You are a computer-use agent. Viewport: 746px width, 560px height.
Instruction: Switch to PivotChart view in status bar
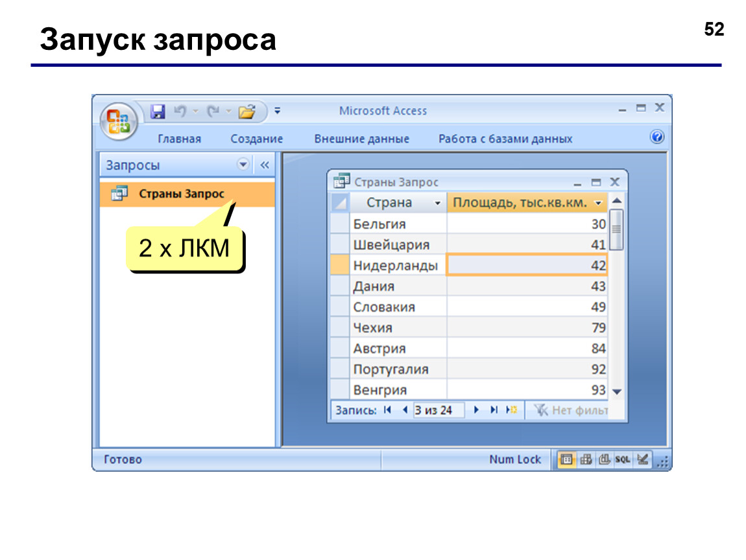tap(604, 460)
